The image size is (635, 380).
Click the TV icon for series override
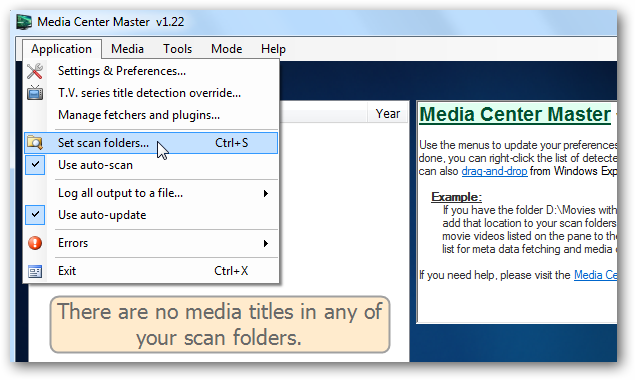(x=35, y=93)
